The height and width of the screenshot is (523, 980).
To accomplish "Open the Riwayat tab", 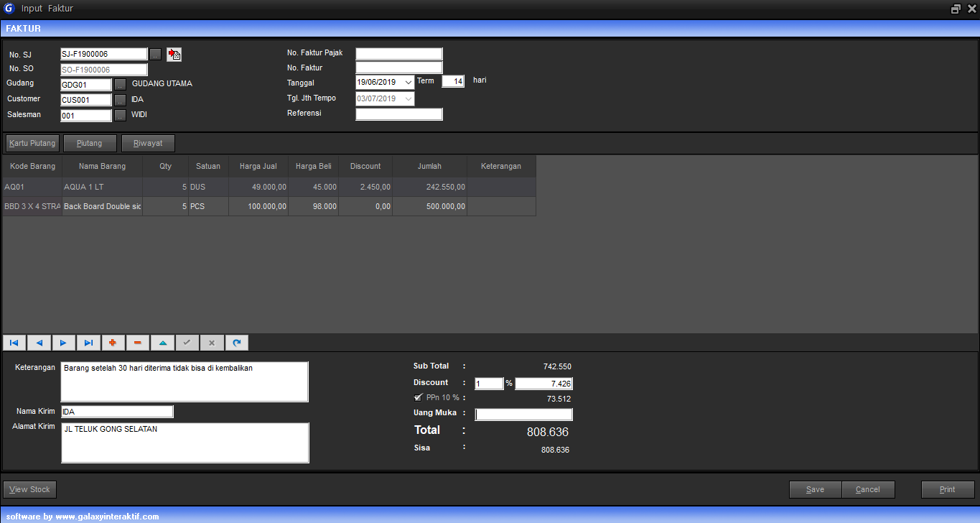I will pyautogui.click(x=148, y=143).
